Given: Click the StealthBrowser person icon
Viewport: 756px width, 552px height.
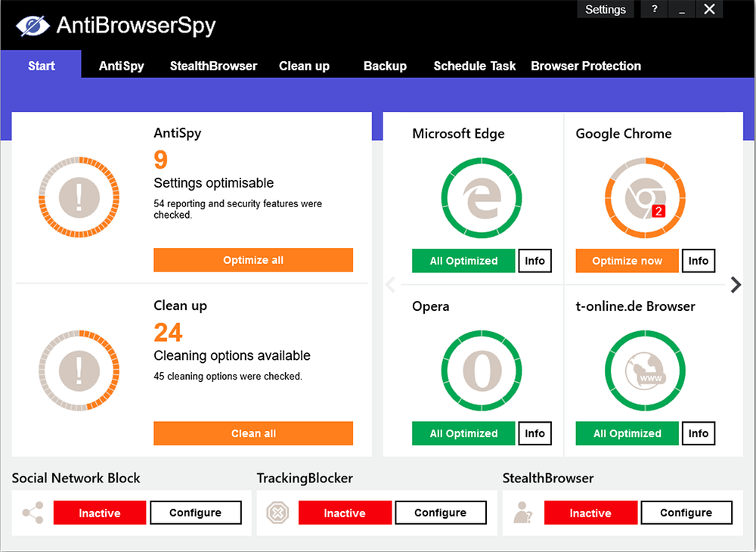Looking at the screenshot, I should pos(522,513).
